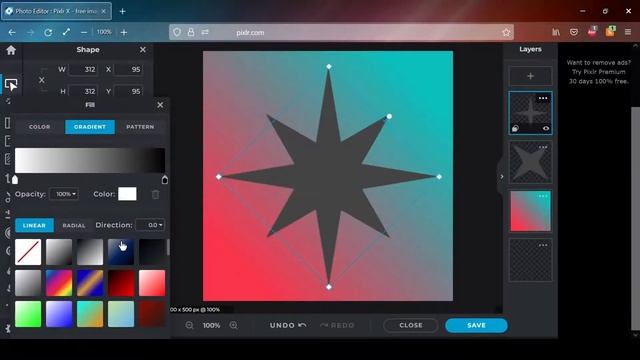Collapse the Layers panel with chevron

pyautogui.click(x=502, y=176)
